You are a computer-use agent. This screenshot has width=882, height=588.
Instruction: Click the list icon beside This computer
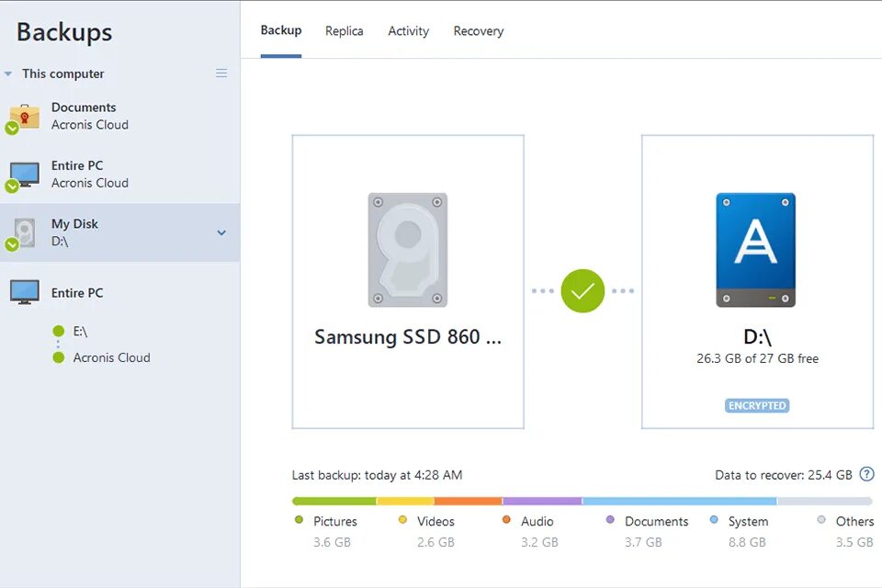click(x=221, y=73)
